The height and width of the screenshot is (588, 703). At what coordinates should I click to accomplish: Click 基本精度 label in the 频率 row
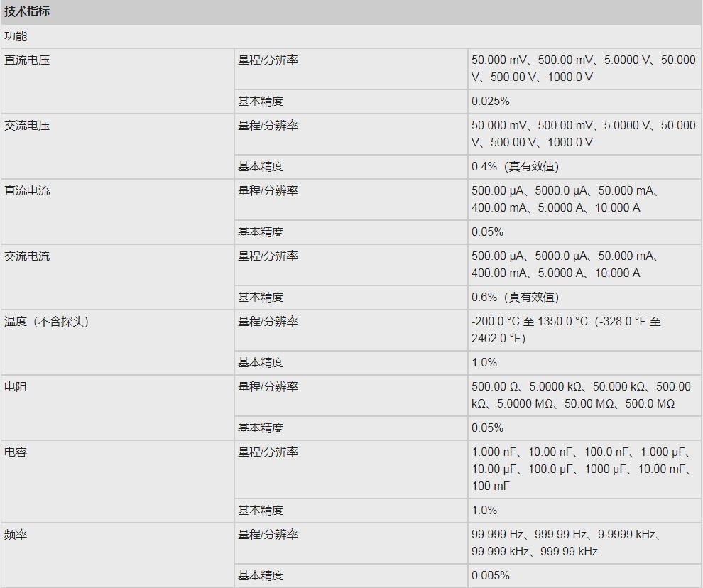261,576
